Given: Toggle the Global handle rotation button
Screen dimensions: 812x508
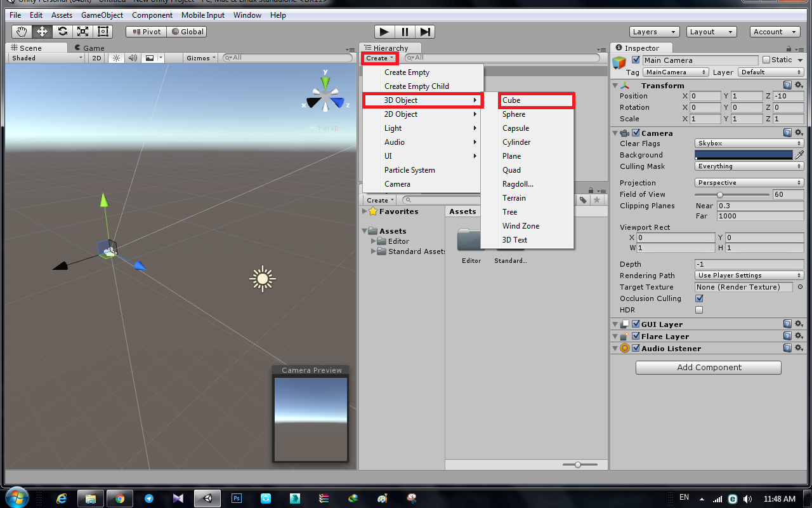Looking at the screenshot, I should tap(187, 32).
